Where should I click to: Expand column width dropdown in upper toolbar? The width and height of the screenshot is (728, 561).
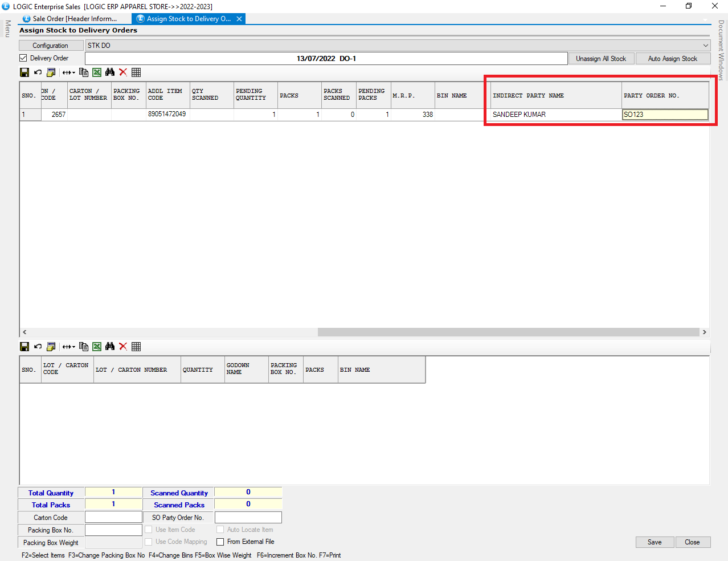pos(69,72)
